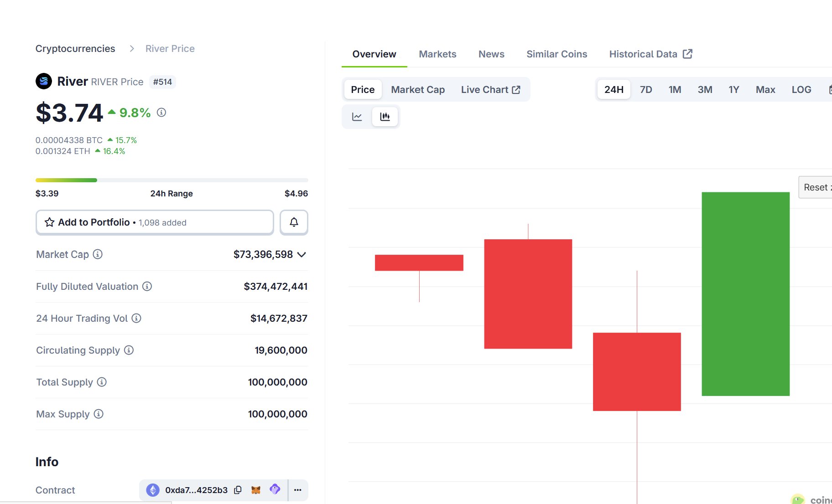Open the Markets tab
The image size is (832, 504).
pyautogui.click(x=437, y=54)
